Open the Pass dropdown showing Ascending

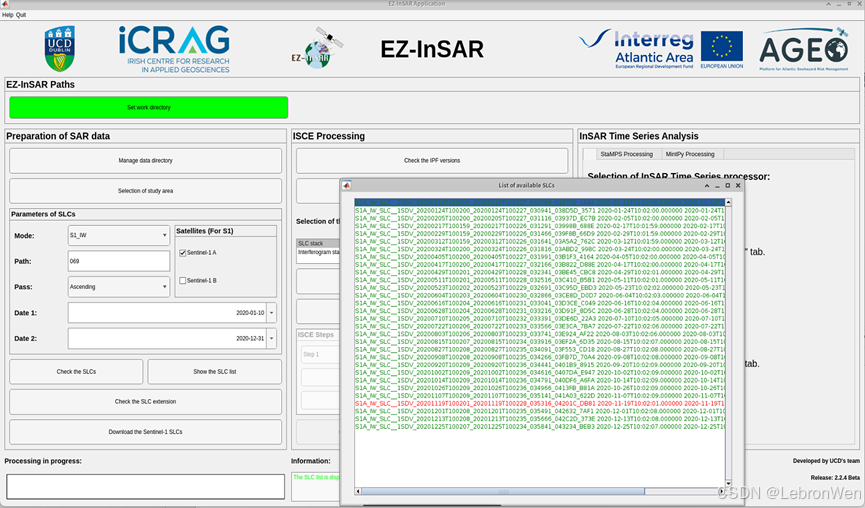coord(119,287)
